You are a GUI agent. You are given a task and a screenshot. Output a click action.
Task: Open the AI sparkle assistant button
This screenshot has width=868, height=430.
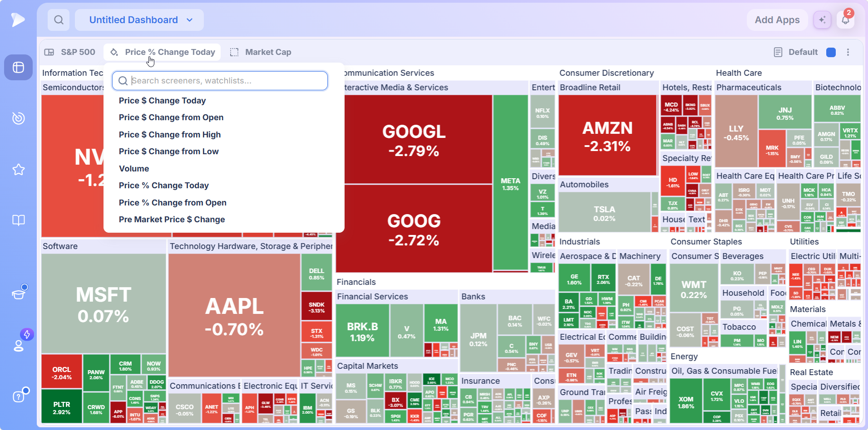tap(822, 20)
